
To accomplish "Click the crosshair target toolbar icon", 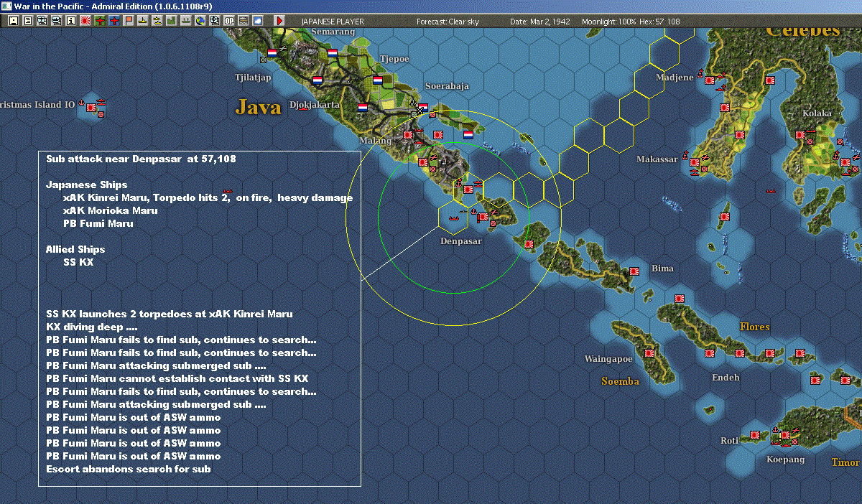I will (214, 22).
